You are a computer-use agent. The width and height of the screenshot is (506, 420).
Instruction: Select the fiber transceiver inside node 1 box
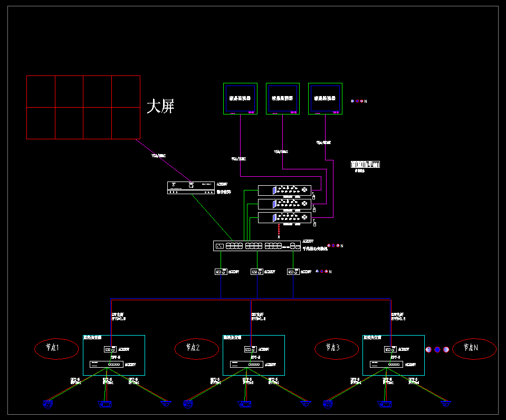click(110, 349)
